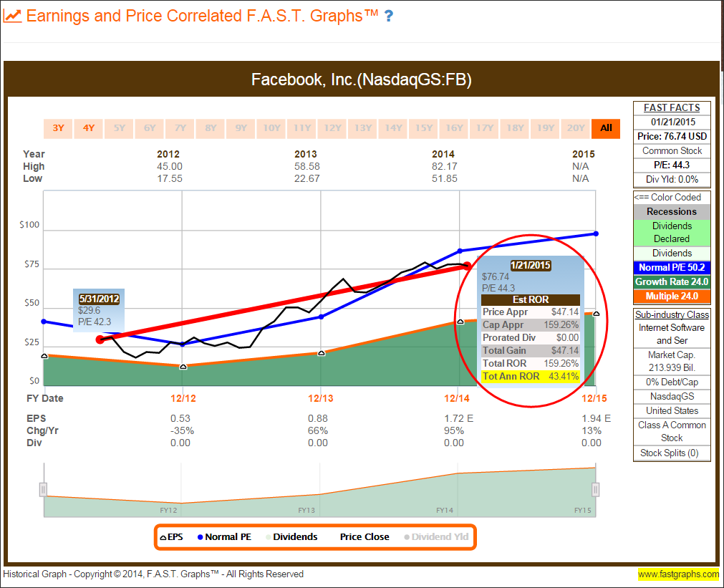The width and height of the screenshot is (724, 588).
Task: Click the FAST FACTS heading
Action: click(672, 107)
